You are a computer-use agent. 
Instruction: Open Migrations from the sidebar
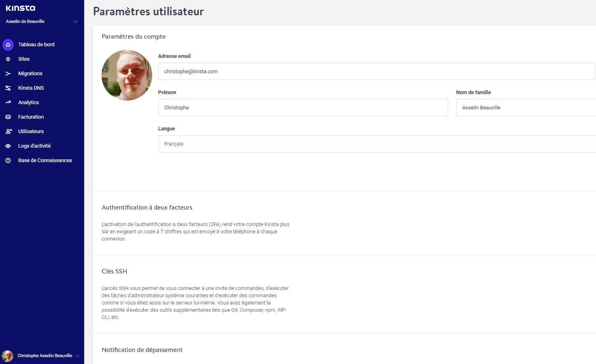(x=30, y=73)
